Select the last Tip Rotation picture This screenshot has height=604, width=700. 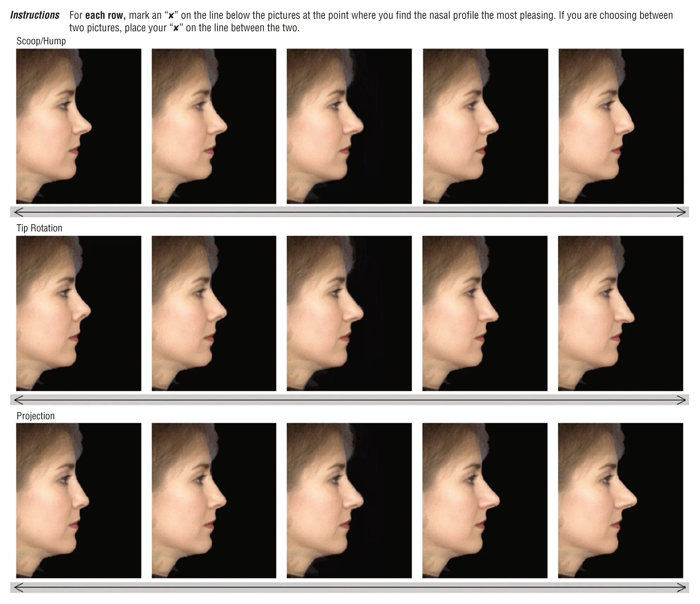point(620,313)
